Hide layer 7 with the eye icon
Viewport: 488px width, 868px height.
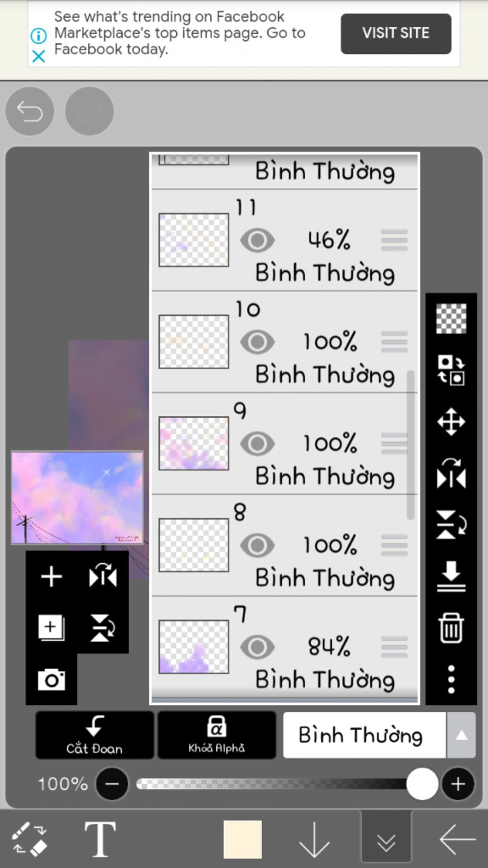[257, 647]
